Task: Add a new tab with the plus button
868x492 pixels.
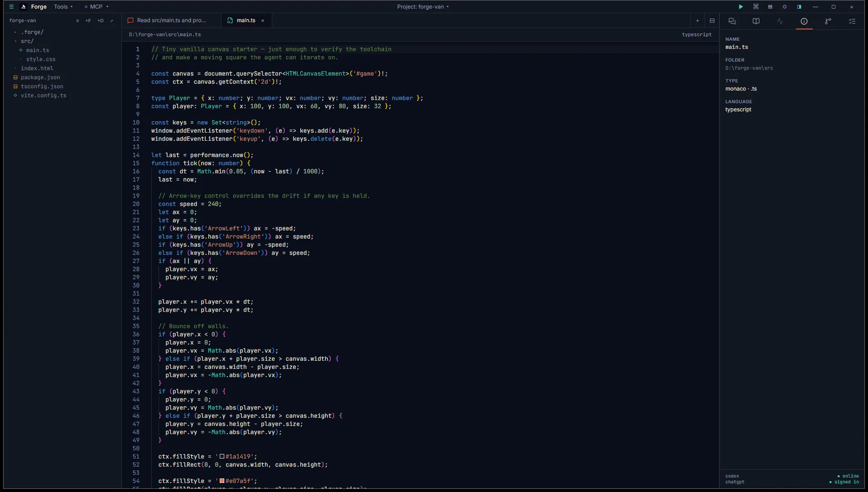Action: pyautogui.click(x=697, y=20)
